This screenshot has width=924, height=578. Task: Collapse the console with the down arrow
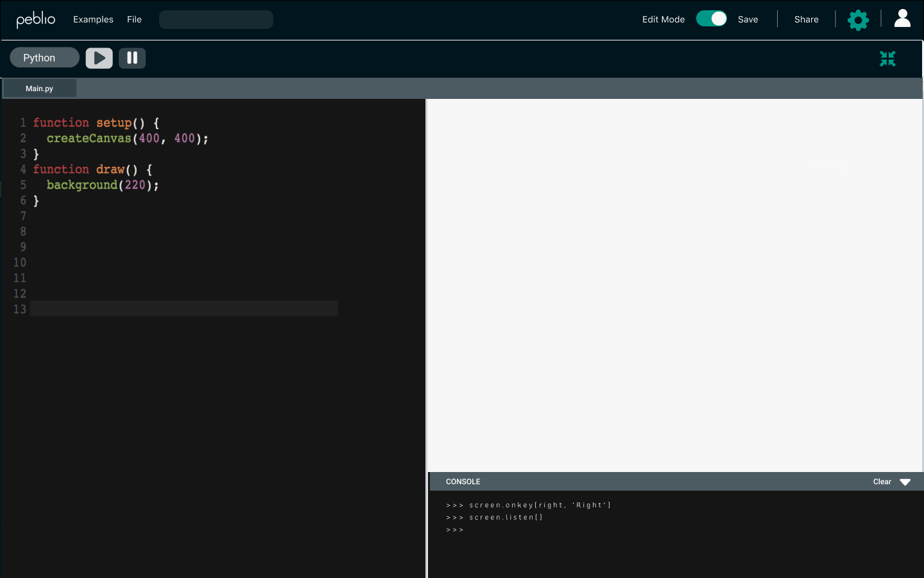(x=905, y=482)
